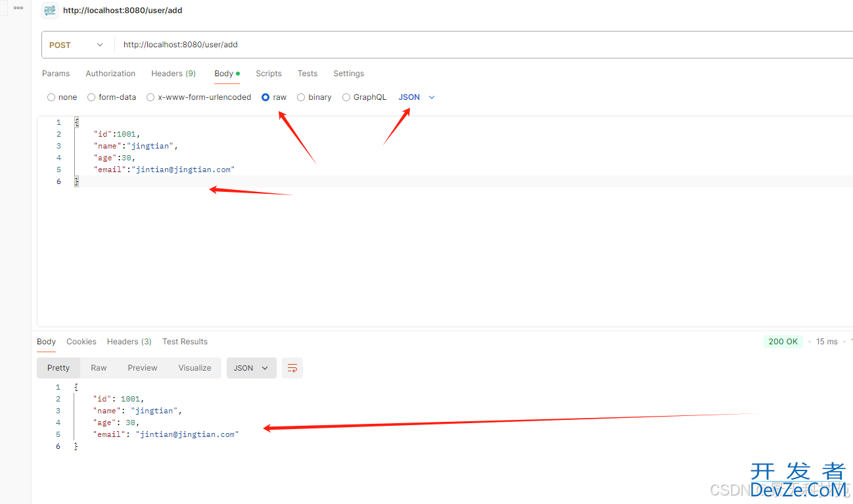This screenshot has height=504, width=853.
Task: Select the raw body type radio
Action: point(265,97)
